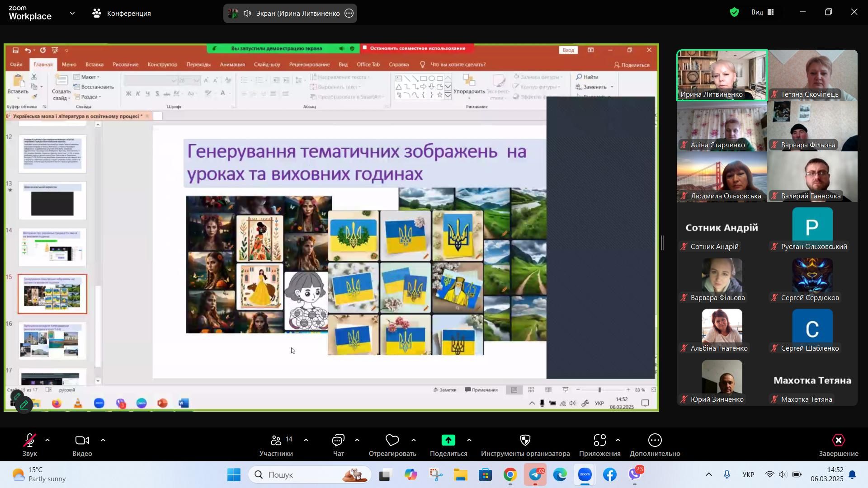Click Заметки notes toggle in status bar
This screenshot has width=868, height=488.
[x=445, y=389]
